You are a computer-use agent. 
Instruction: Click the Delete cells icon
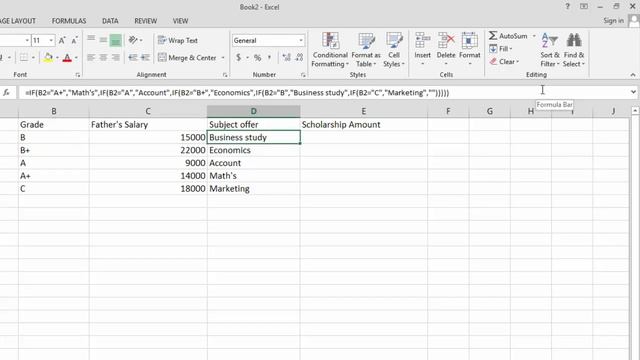(x=446, y=40)
